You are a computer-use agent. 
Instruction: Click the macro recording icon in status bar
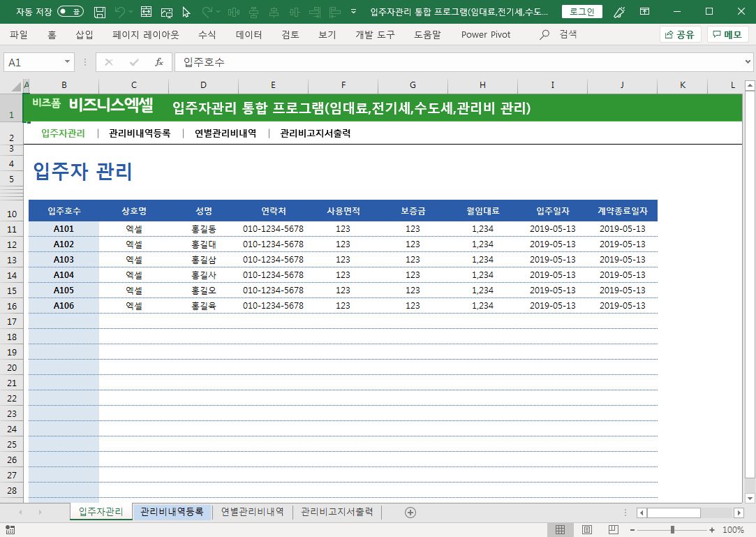(x=11, y=530)
